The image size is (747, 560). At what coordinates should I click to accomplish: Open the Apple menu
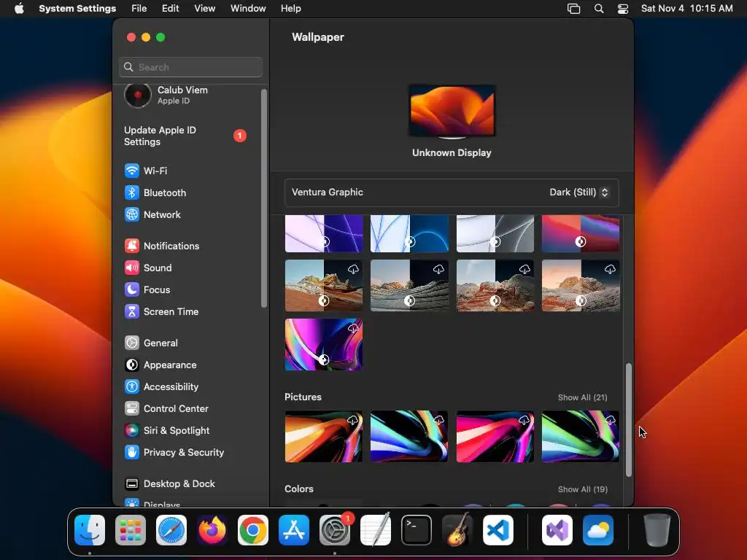point(19,9)
